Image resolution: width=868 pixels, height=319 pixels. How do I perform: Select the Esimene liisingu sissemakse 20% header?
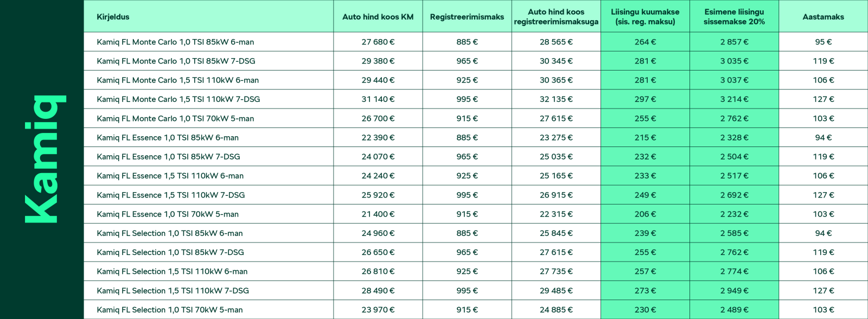coord(734,16)
